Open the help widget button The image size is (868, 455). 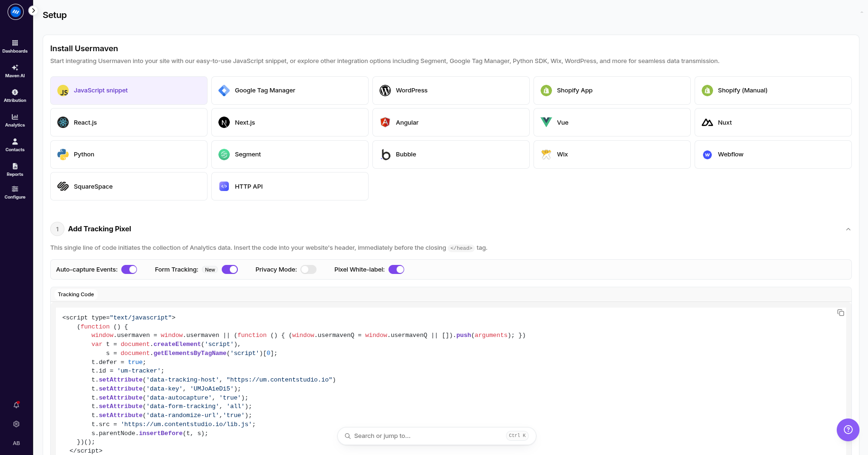coord(848,430)
